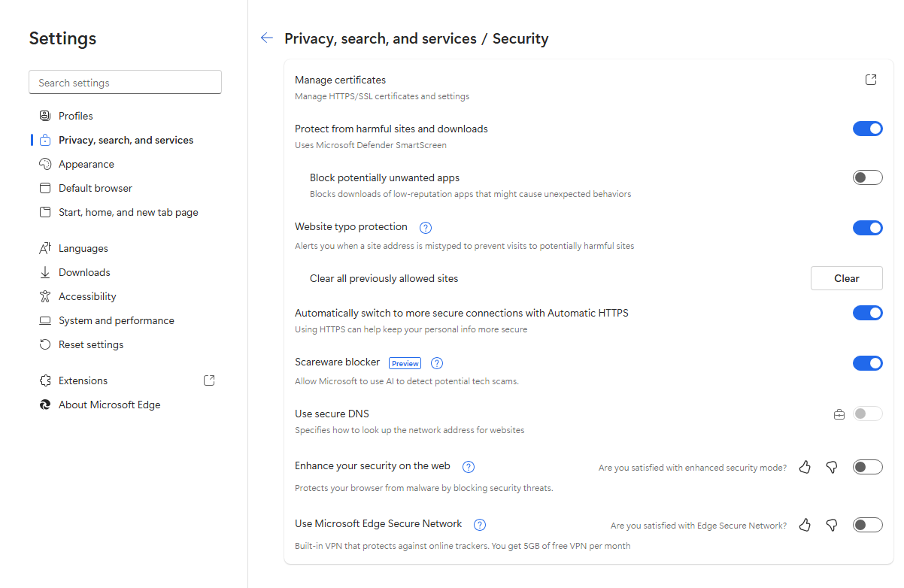This screenshot has height=588, width=904.
Task: Disable Website typo protection toggle
Action: pos(868,228)
